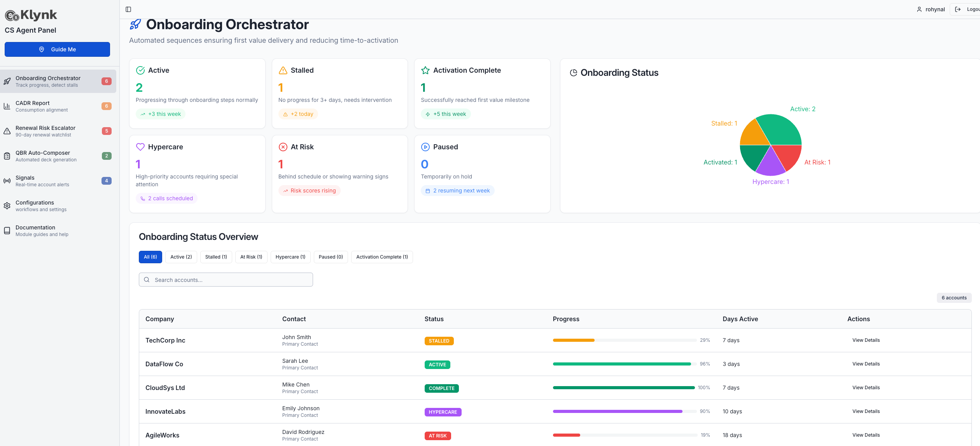Click the Renewal Risk Escalator warning icon
980x446 pixels.
tap(7, 131)
